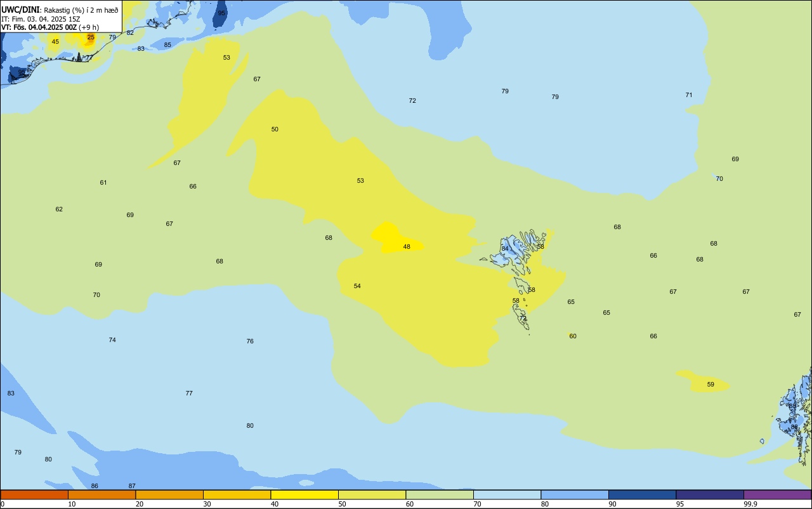Click the 30–40 golden legend swatch
The image size is (812, 509).
pyautogui.click(x=237, y=494)
